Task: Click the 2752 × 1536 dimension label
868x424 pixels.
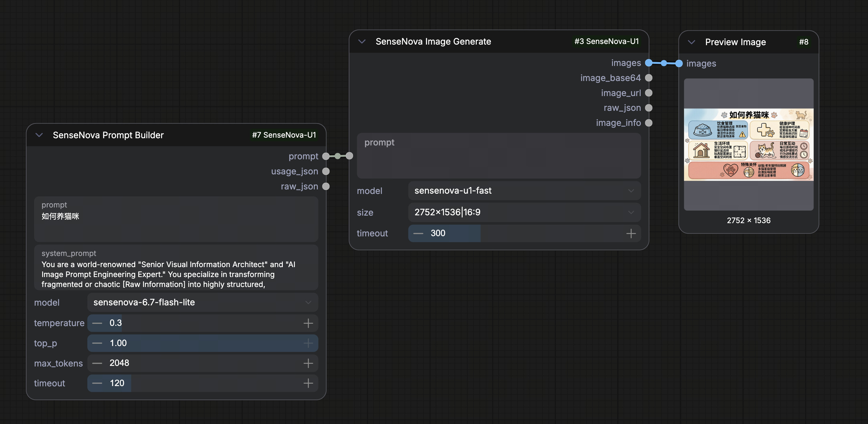Action: click(748, 221)
